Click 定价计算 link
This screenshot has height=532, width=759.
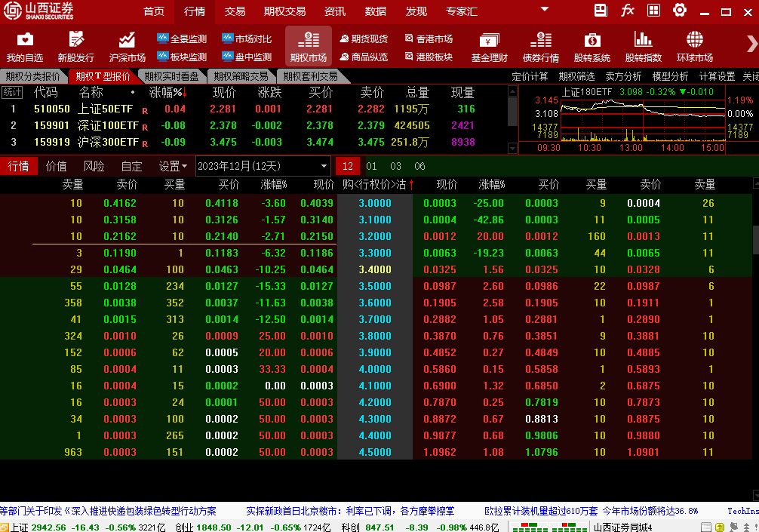(530, 76)
